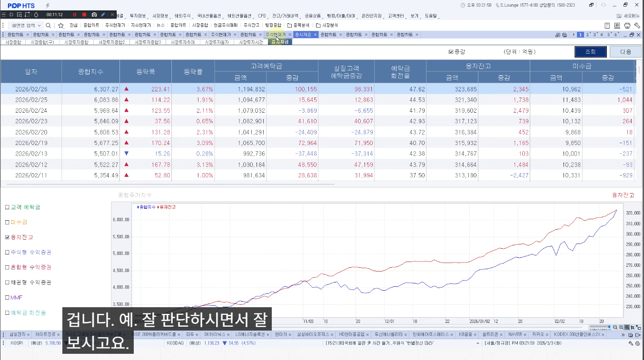644x360 pixels.
Task: Enable the 예탁금 회전율 chart series
Action: (7, 312)
